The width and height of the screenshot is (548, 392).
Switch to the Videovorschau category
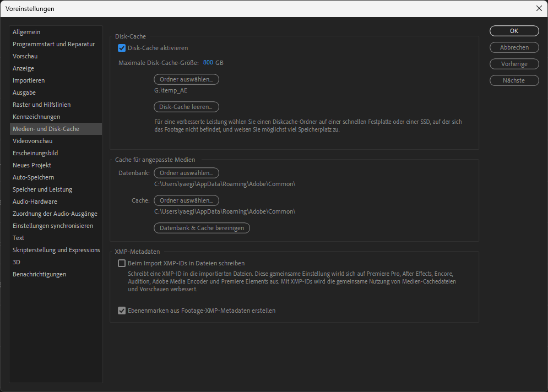32,141
